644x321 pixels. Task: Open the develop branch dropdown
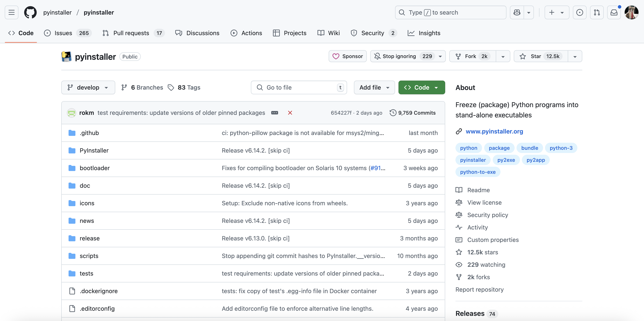[88, 87]
